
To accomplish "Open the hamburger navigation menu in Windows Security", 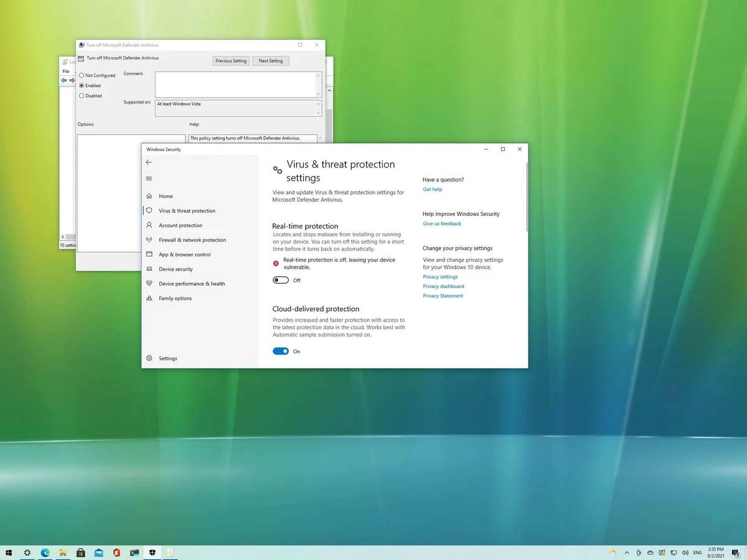I will (149, 179).
